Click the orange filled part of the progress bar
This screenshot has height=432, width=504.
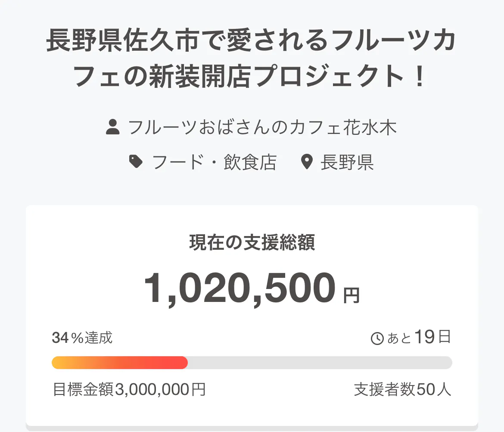point(119,363)
